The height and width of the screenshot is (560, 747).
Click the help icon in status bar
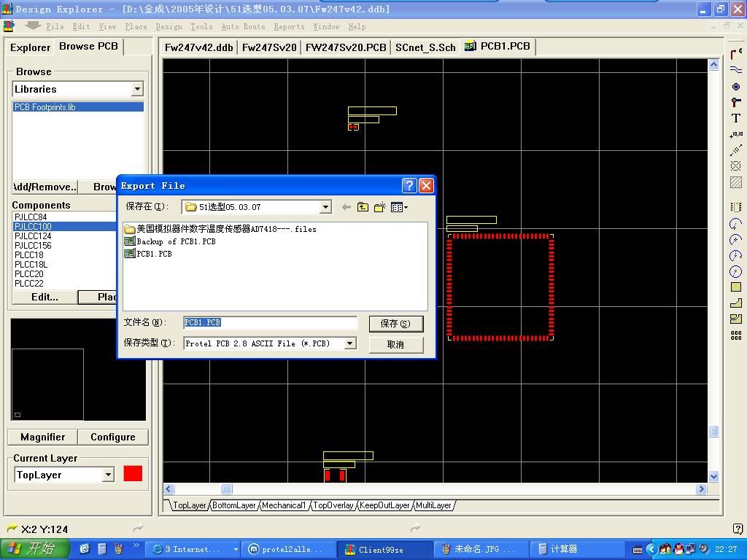pos(738,529)
